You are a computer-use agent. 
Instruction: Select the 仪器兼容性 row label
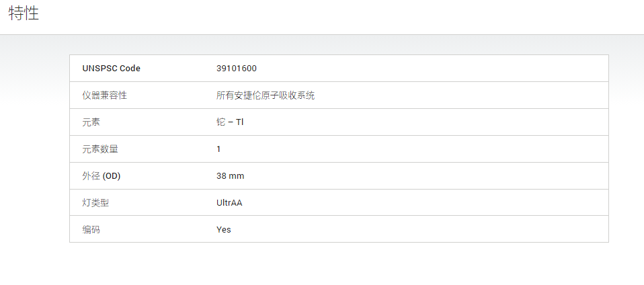[x=105, y=95]
